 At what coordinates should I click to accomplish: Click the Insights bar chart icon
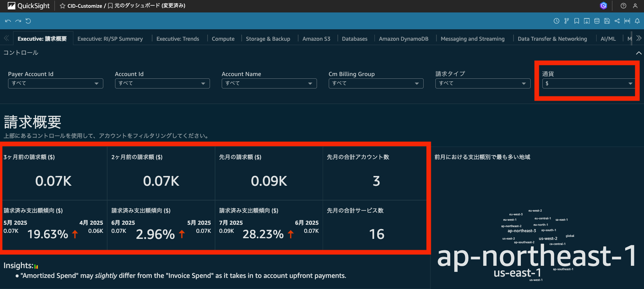(x=36, y=266)
